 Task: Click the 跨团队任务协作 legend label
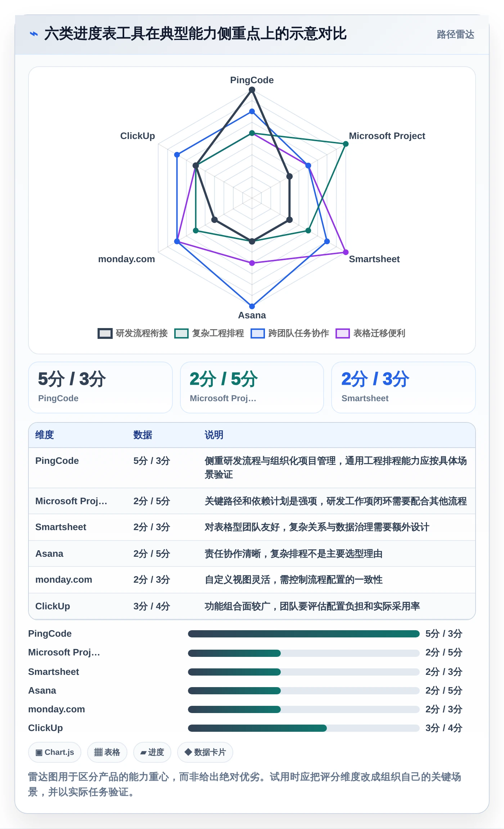pyautogui.click(x=299, y=333)
